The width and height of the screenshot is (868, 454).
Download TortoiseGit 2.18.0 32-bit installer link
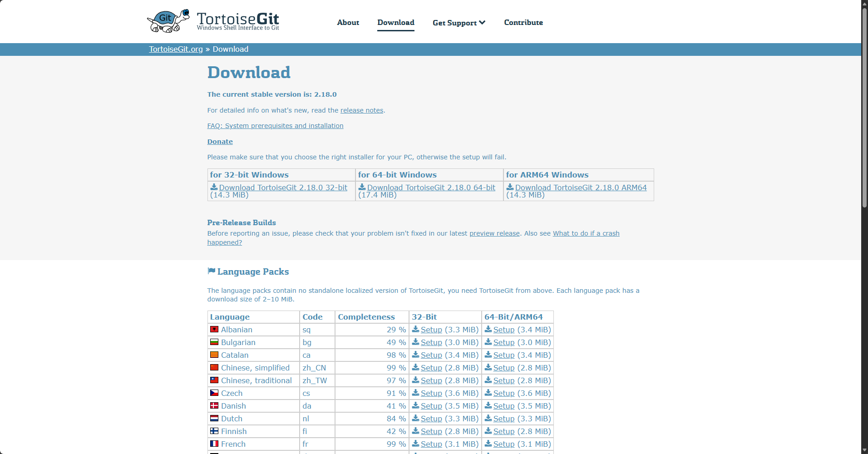coord(283,188)
